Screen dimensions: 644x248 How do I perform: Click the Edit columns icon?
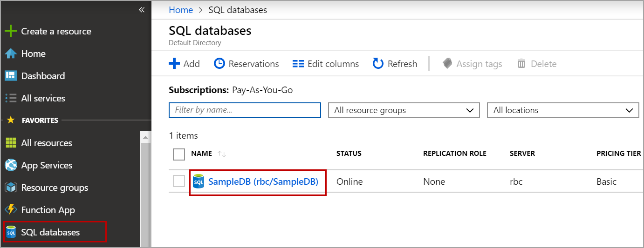[x=298, y=64]
